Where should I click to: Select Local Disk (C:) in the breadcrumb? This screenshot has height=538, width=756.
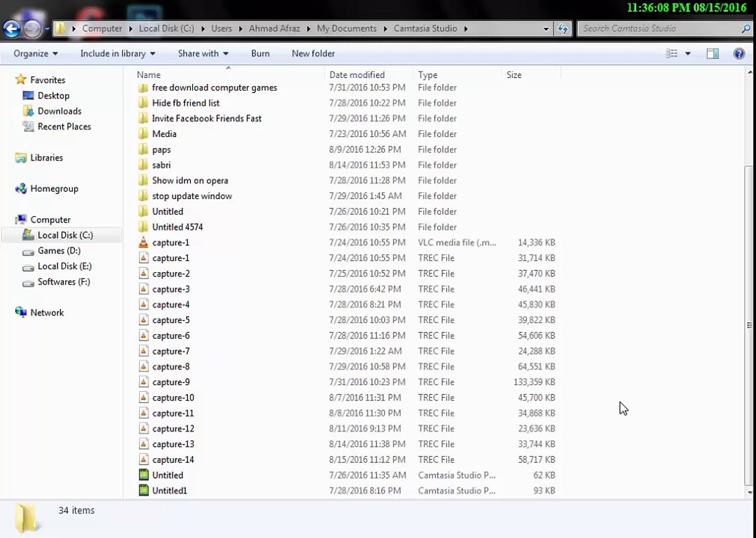tap(166, 29)
